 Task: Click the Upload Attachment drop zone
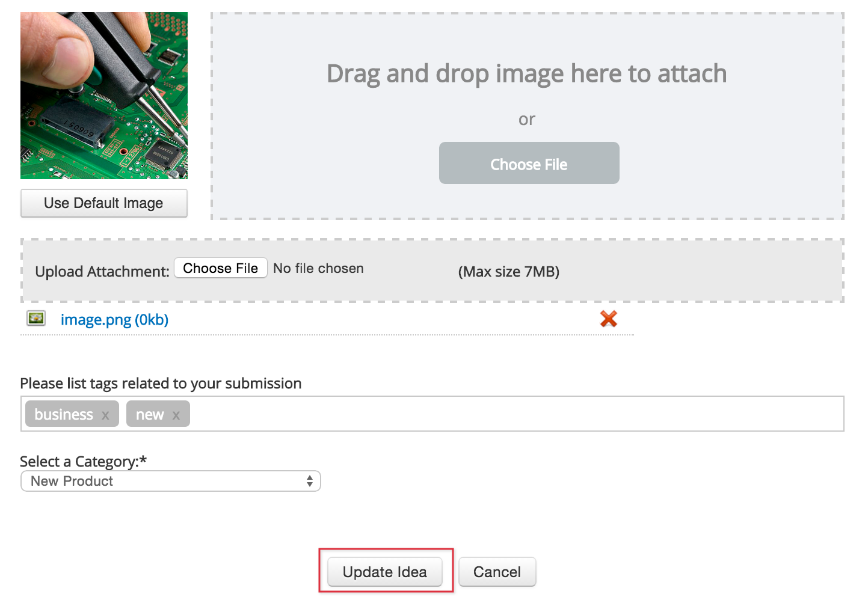[432, 271]
